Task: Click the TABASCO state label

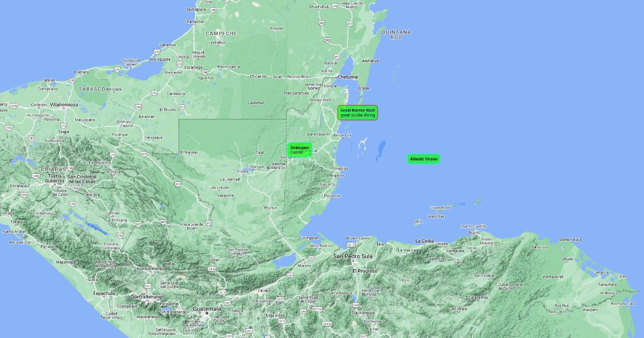Action: (91, 89)
